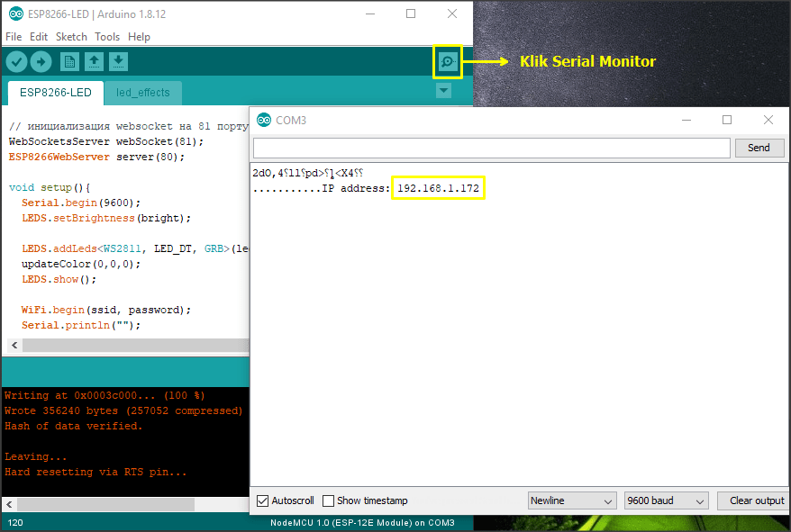Click the 'Hash of data verified.' console line
Image resolution: width=791 pixels, height=532 pixels.
click(73, 426)
